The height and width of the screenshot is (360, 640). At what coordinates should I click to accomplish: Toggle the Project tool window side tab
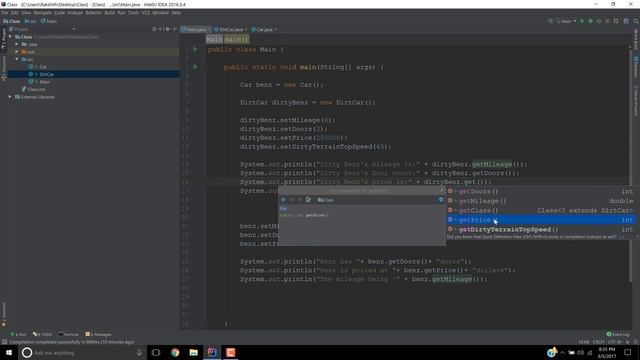point(4,39)
